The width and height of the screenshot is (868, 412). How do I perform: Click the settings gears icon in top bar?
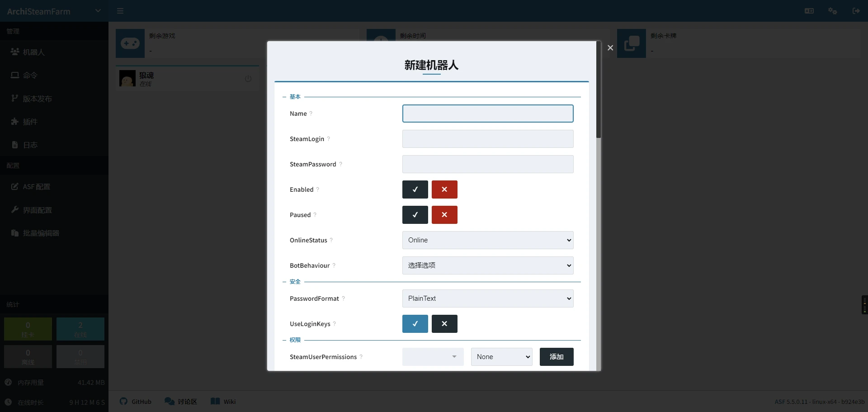coord(832,11)
